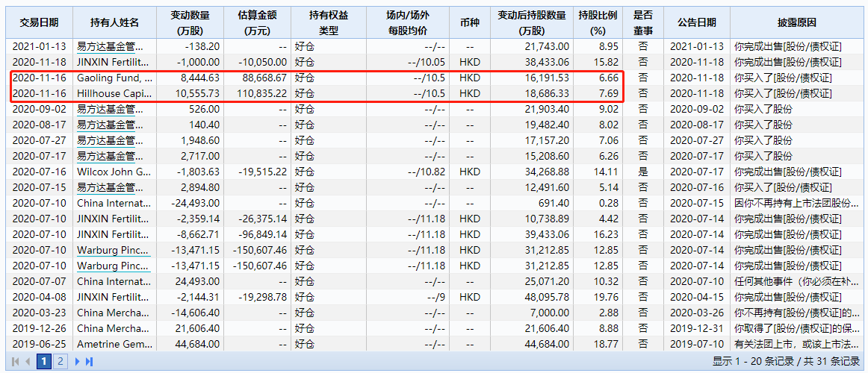
Task: Sort by 持有人姓名 column header
Action: (114, 22)
